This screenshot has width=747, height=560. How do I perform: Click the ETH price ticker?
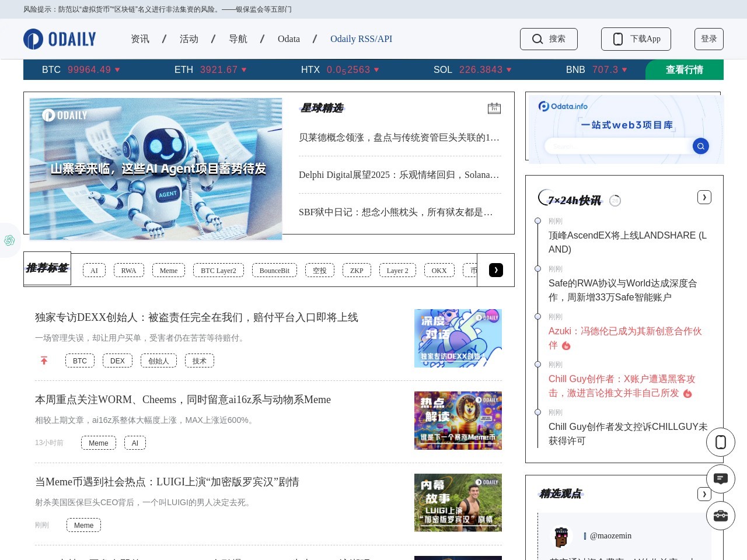tap(211, 69)
